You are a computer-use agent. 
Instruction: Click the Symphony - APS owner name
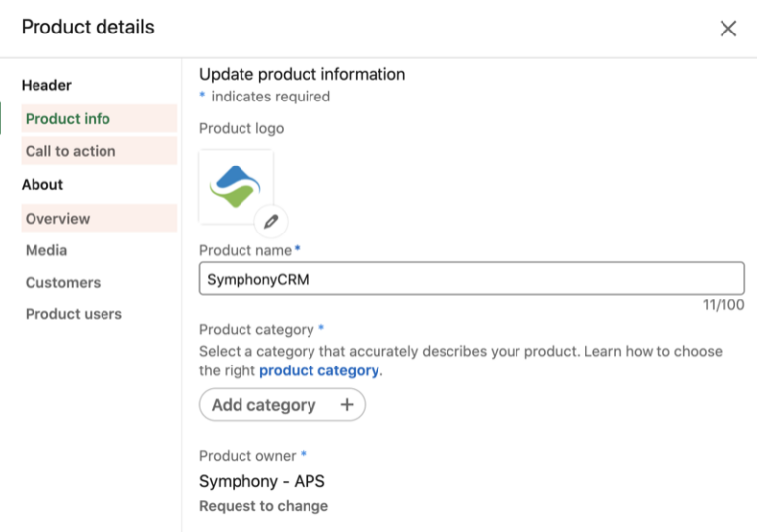pos(262,482)
